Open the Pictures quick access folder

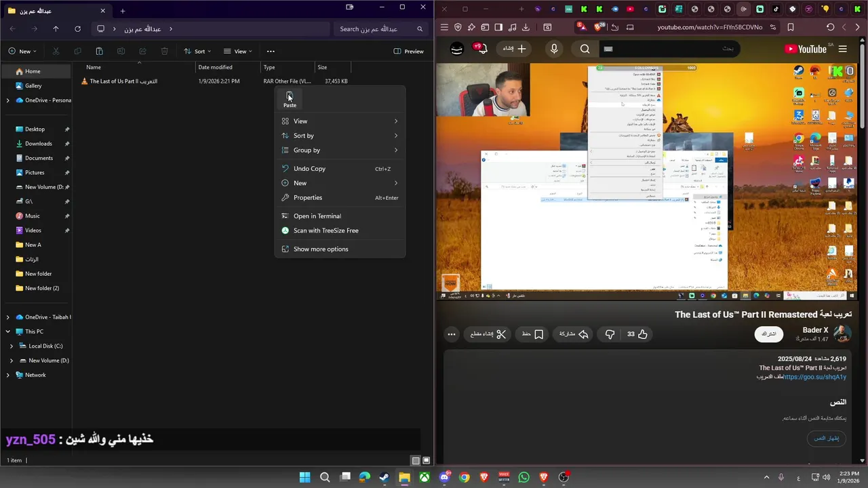37,172
